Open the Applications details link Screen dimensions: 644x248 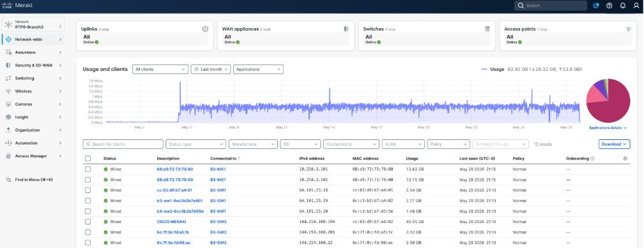point(608,128)
